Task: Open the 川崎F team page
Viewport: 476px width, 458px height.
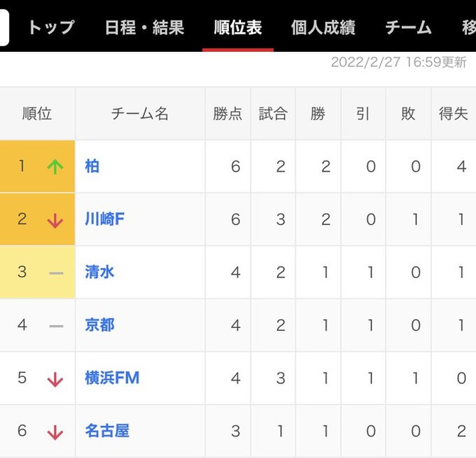Action: (x=104, y=219)
